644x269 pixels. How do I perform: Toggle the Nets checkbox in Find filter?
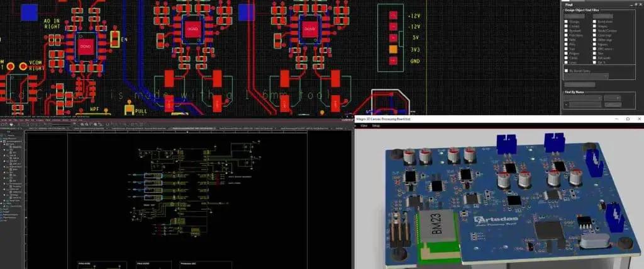point(566,40)
